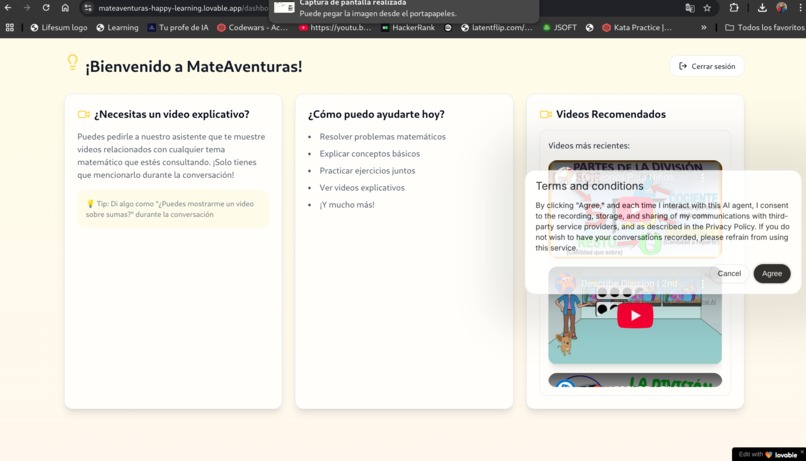
Task: Open the Todos los favoritos folder
Action: (x=764, y=28)
